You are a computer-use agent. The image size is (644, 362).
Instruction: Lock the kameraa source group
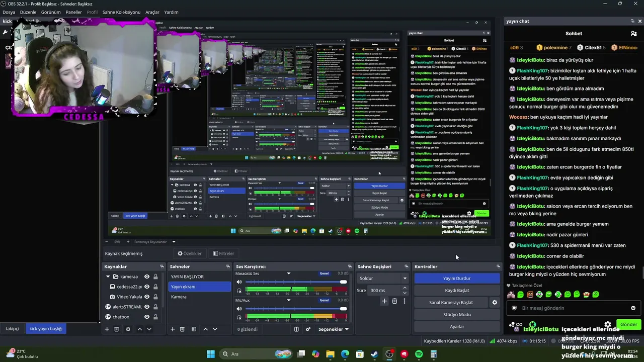point(155,277)
